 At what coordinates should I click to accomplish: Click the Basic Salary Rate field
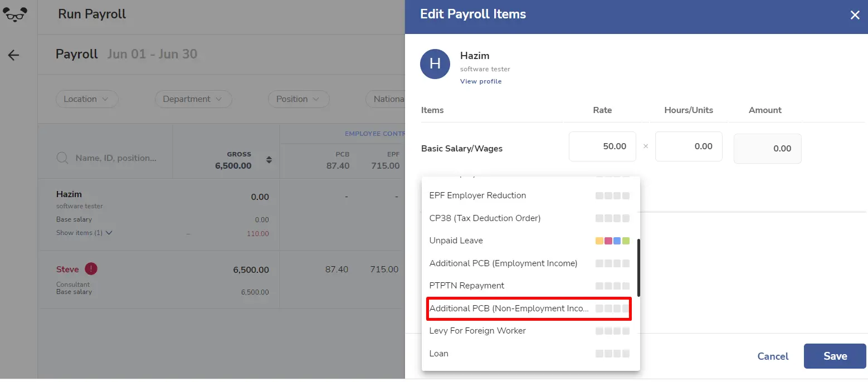click(602, 146)
